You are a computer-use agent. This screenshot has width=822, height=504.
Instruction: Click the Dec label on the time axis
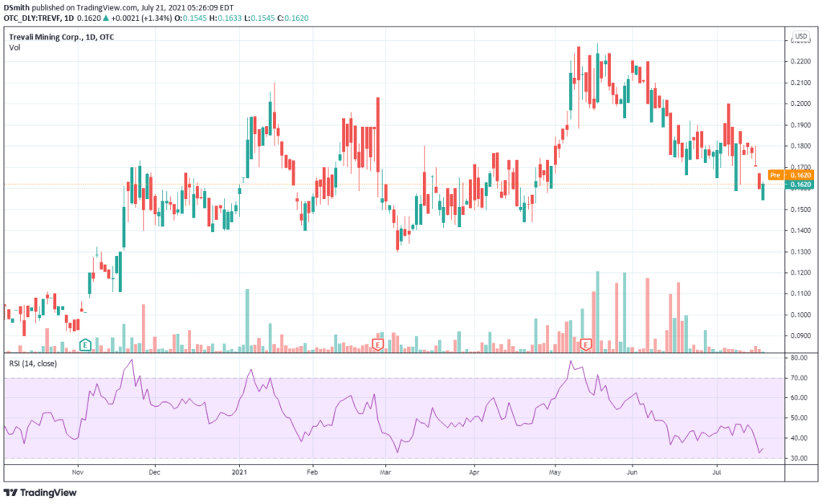[154, 472]
